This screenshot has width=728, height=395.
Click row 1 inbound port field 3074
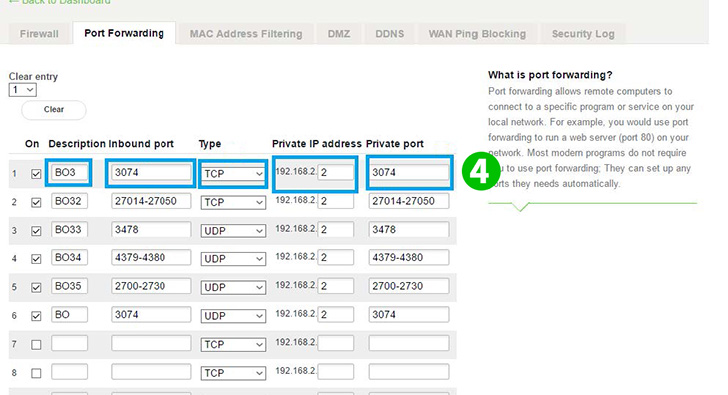tap(151, 173)
